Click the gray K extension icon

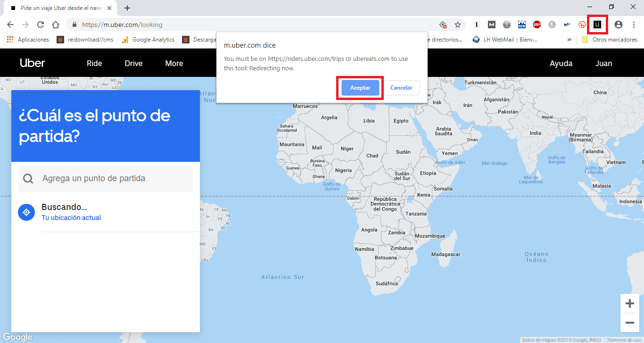tap(552, 25)
